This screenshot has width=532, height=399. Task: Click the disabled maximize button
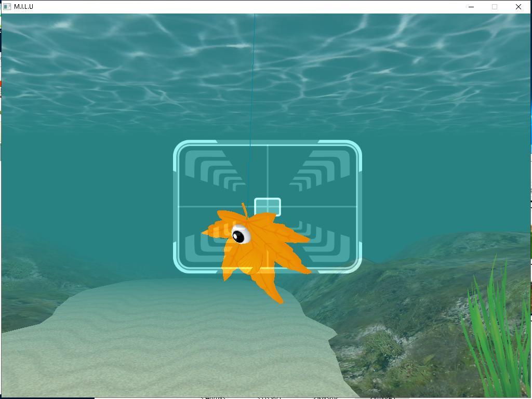point(495,7)
